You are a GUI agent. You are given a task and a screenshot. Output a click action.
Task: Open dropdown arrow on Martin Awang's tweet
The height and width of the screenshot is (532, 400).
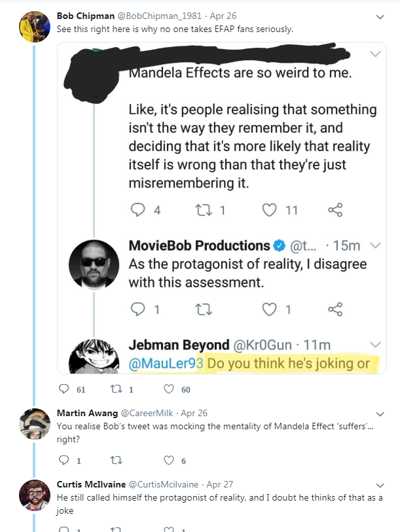(x=380, y=414)
